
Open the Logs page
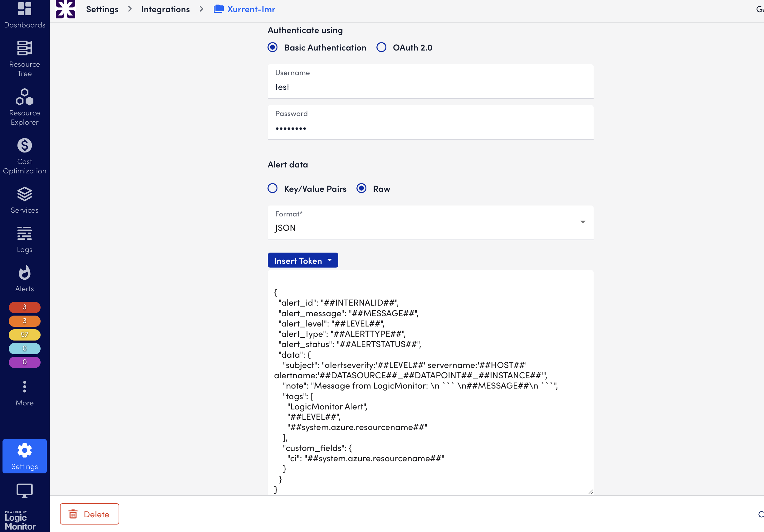(x=25, y=239)
